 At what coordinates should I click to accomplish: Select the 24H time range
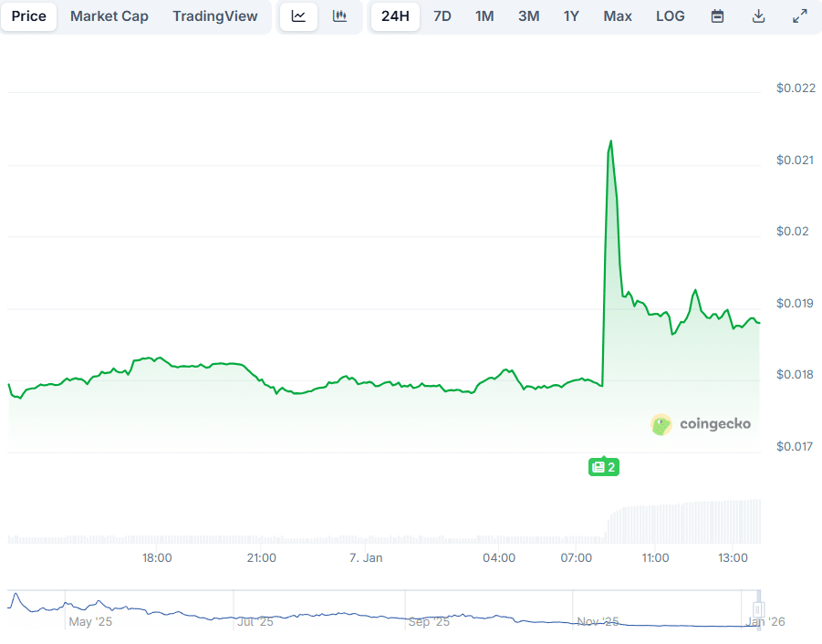click(395, 16)
